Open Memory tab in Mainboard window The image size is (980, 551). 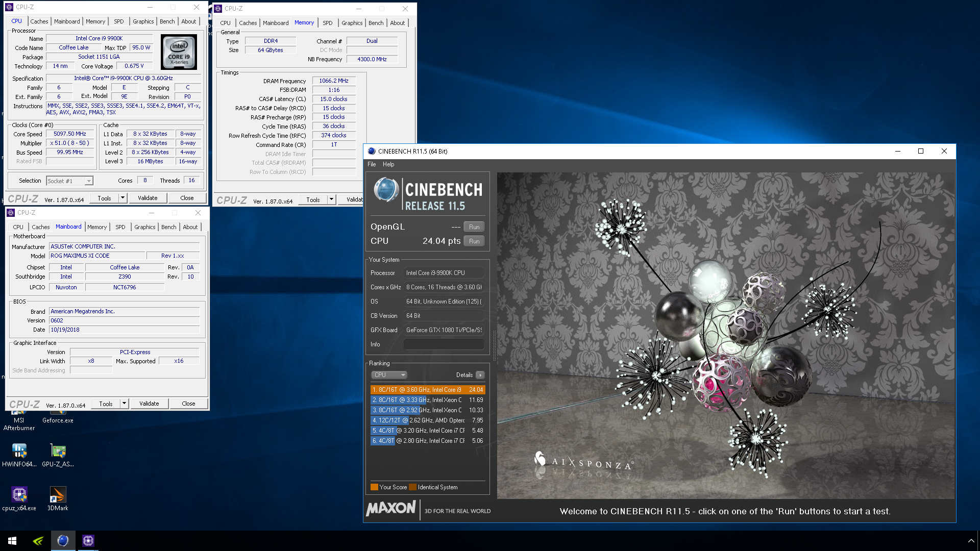tap(97, 227)
